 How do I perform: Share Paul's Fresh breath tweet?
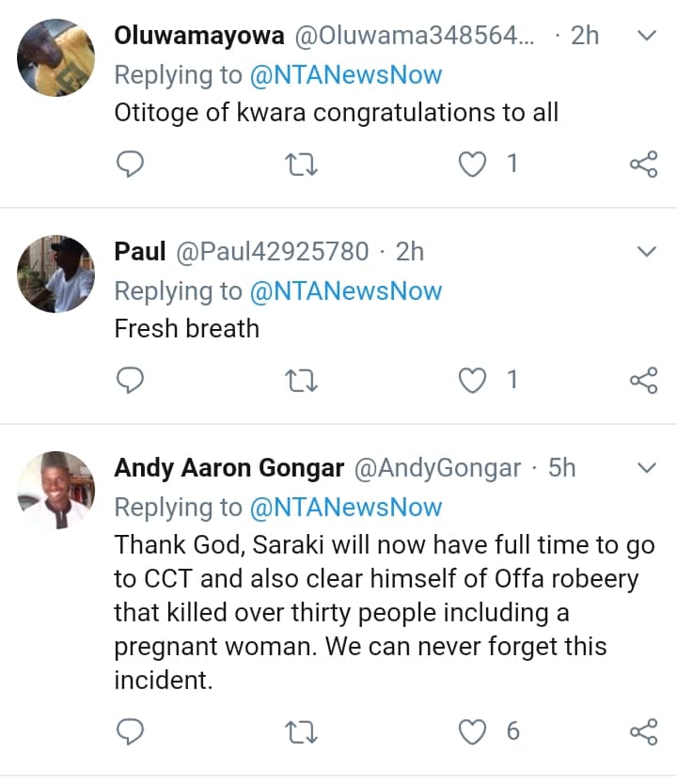[642, 380]
